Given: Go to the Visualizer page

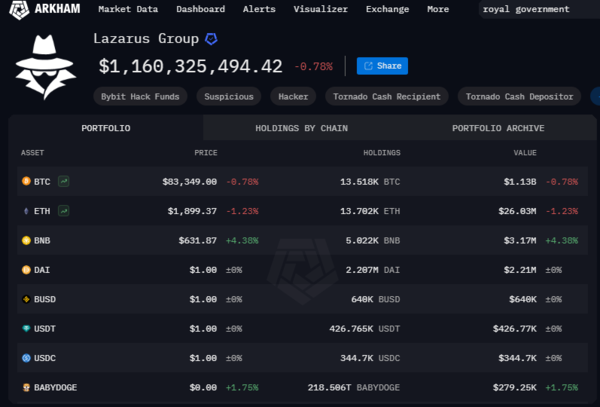Looking at the screenshot, I should click(x=320, y=9).
